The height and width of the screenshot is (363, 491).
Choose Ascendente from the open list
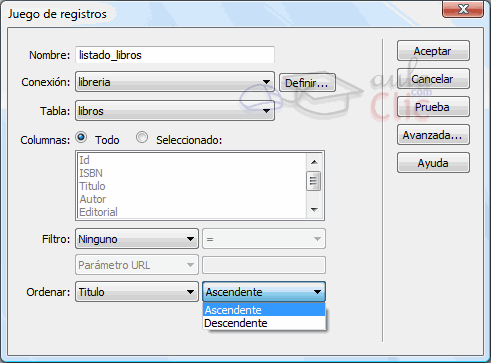pos(264,310)
